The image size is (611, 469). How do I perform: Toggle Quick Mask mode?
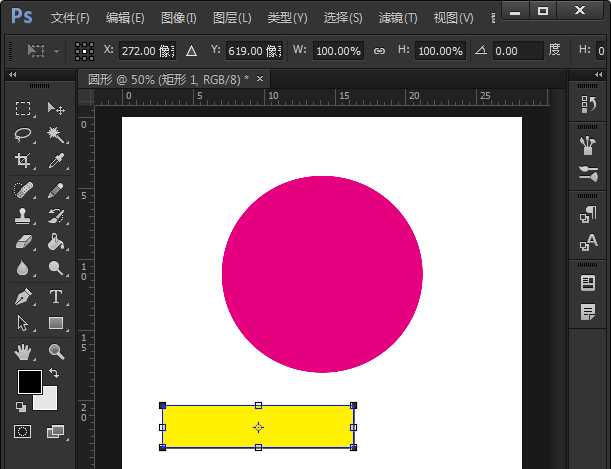point(23,432)
